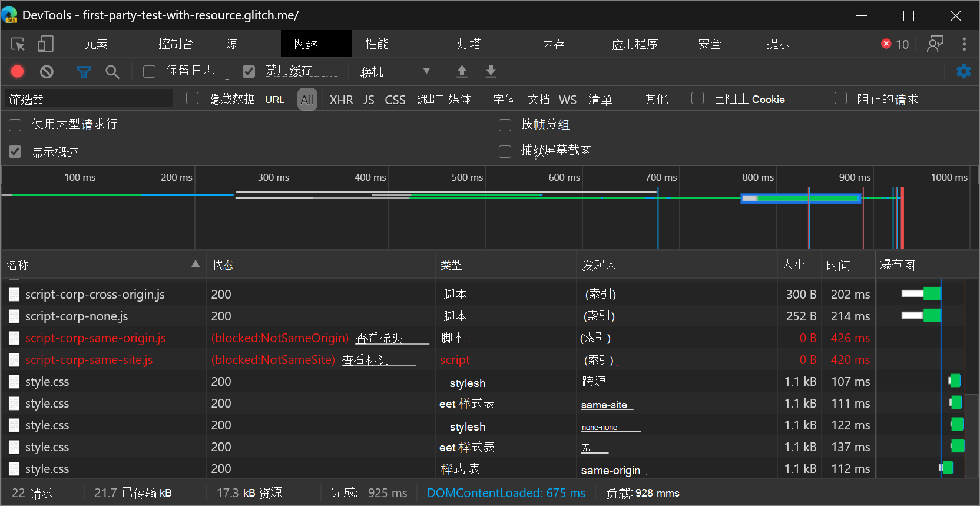Enable the blocked requests checkbox
Screen dimensions: 980x506
coord(841,98)
